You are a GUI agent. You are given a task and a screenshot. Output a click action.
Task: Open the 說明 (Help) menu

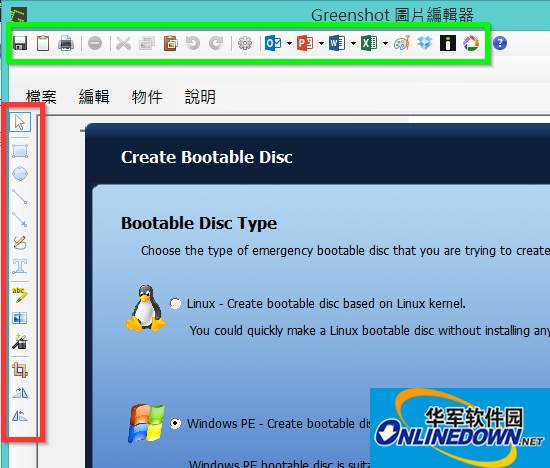200,96
